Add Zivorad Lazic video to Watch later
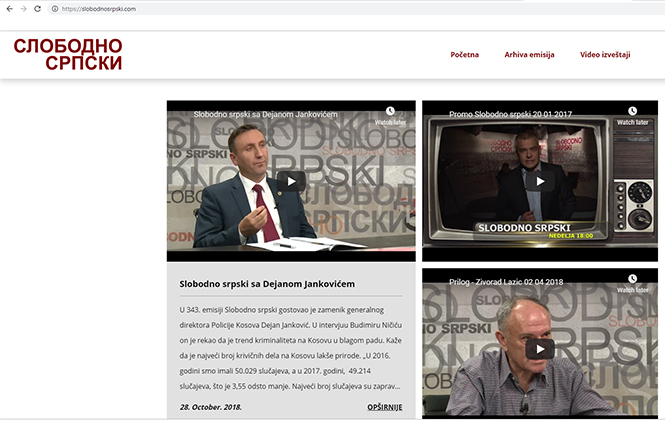Image resolution: width=665 pixels, height=422 pixels. click(x=632, y=283)
